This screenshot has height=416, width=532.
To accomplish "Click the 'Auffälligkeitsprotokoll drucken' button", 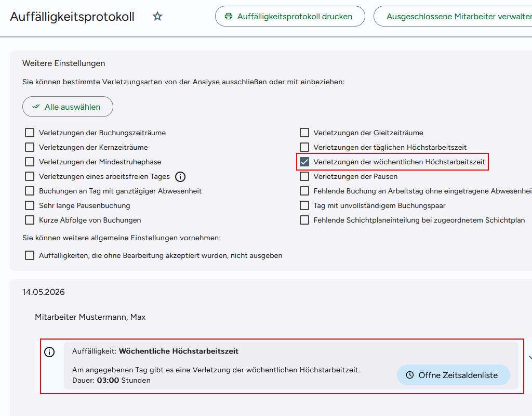I will click(x=290, y=16).
